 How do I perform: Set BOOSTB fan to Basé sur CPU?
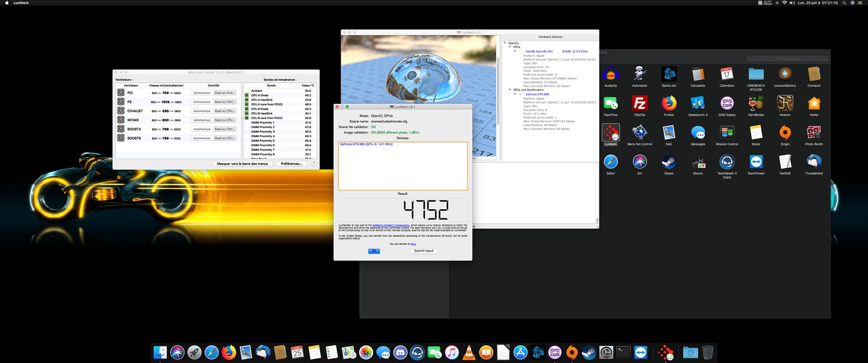[x=225, y=138]
